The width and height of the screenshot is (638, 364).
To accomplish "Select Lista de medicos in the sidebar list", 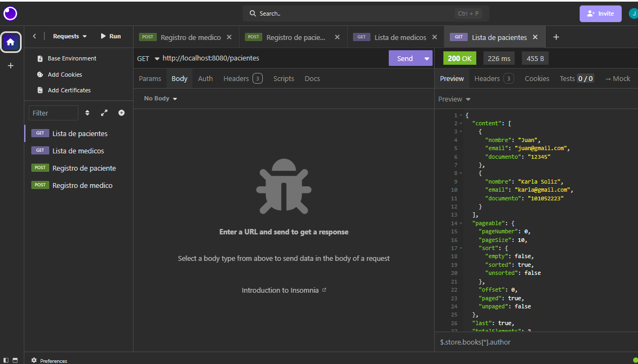I will 78,151.
